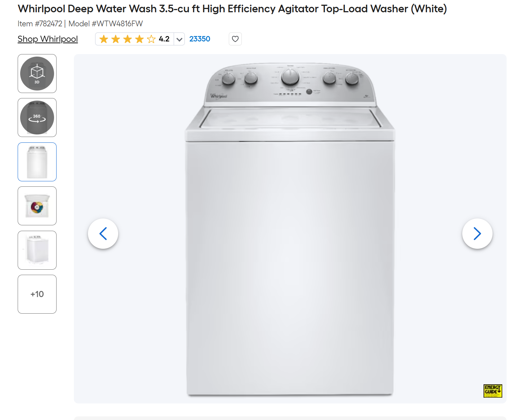Expand the rating breakdown dropdown arrow
Image resolution: width=512 pixels, height=420 pixels.
(179, 39)
